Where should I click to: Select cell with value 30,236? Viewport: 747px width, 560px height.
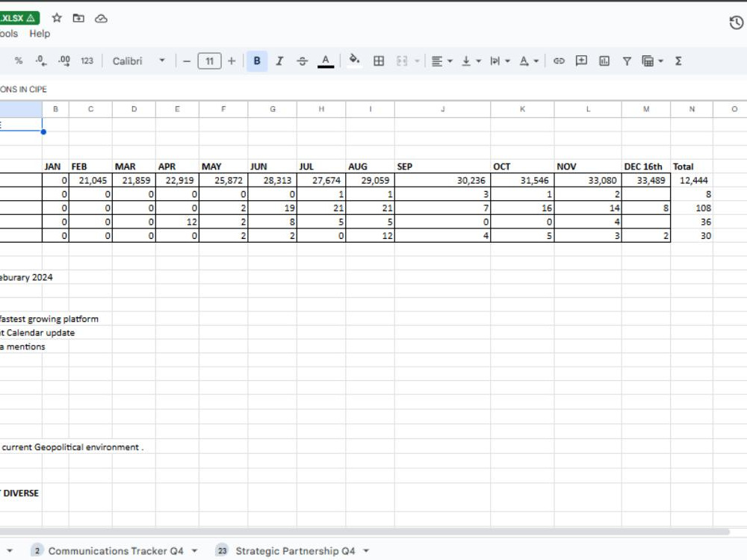pos(442,181)
